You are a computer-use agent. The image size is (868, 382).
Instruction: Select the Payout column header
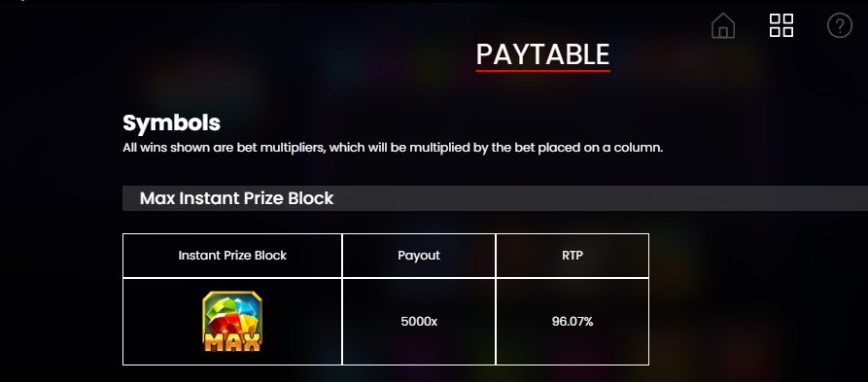[419, 256]
